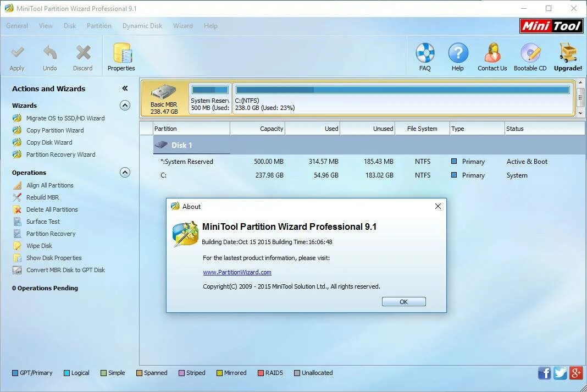Sort by the Partition column header
The height and width of the screenshot is (392, 587).
tap(191, 129)
